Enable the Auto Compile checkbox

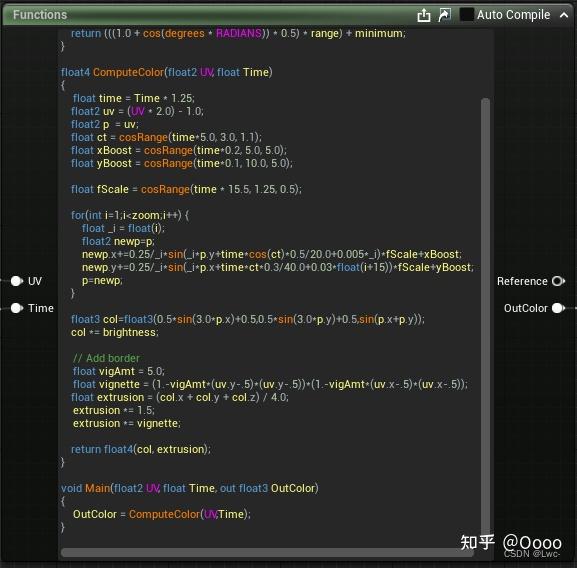coord(467,15)
